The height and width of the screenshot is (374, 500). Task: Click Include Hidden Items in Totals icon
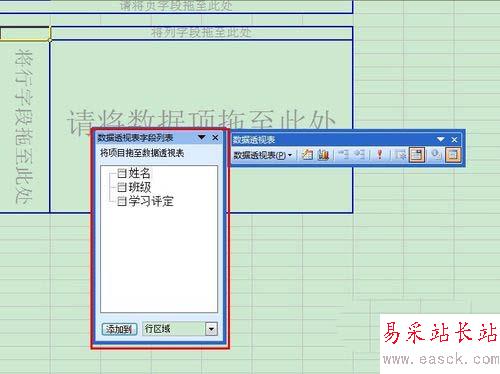tap(400, 155)
